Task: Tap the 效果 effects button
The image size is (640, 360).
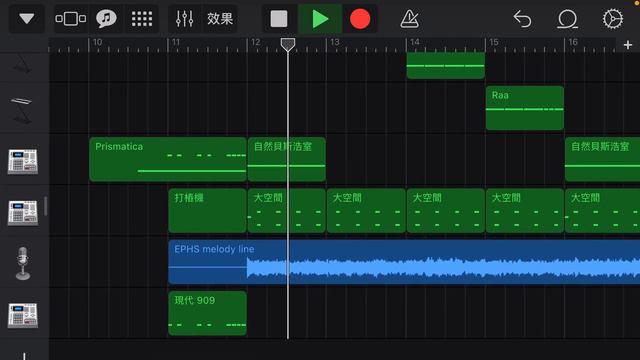Action: coord(220,19)
